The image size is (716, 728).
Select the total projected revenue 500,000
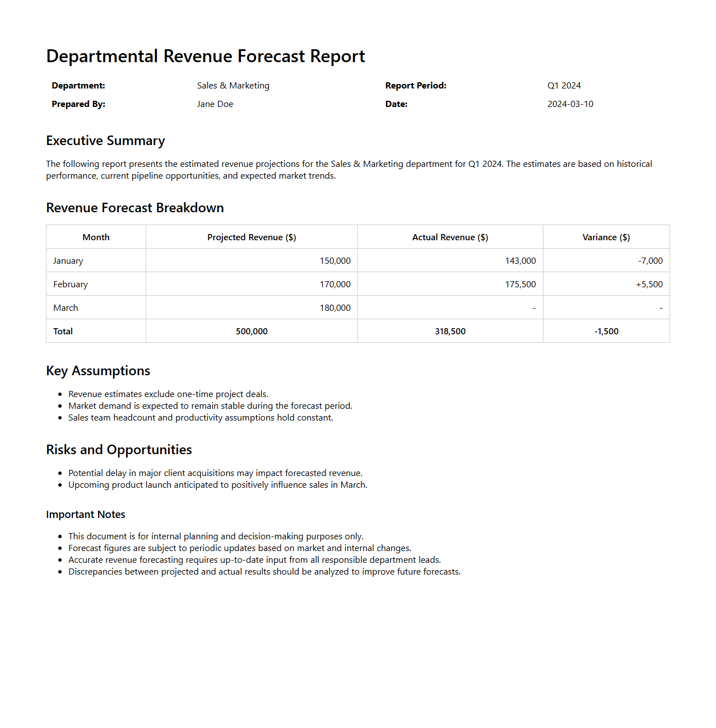252,332
